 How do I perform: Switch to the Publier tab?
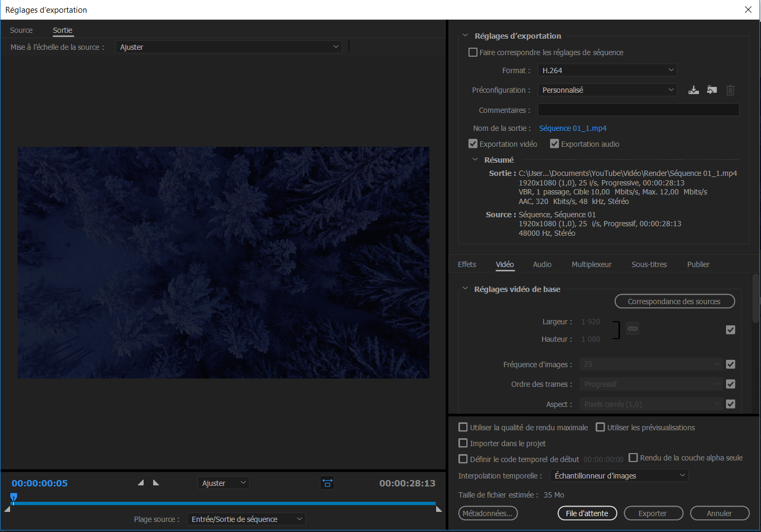tap(698, 264)
